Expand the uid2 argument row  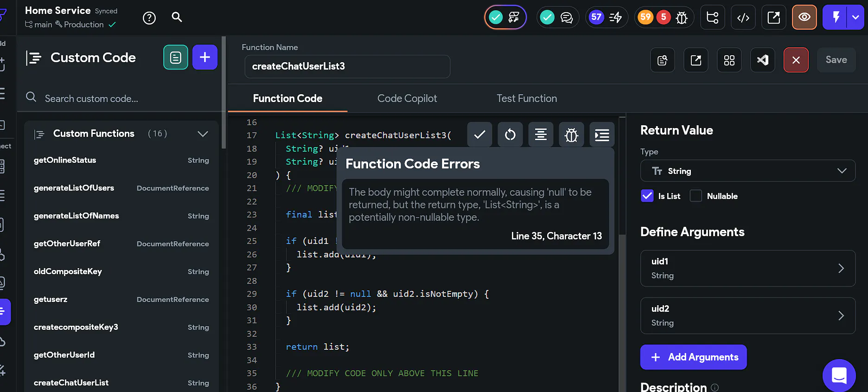click(748, 315)
